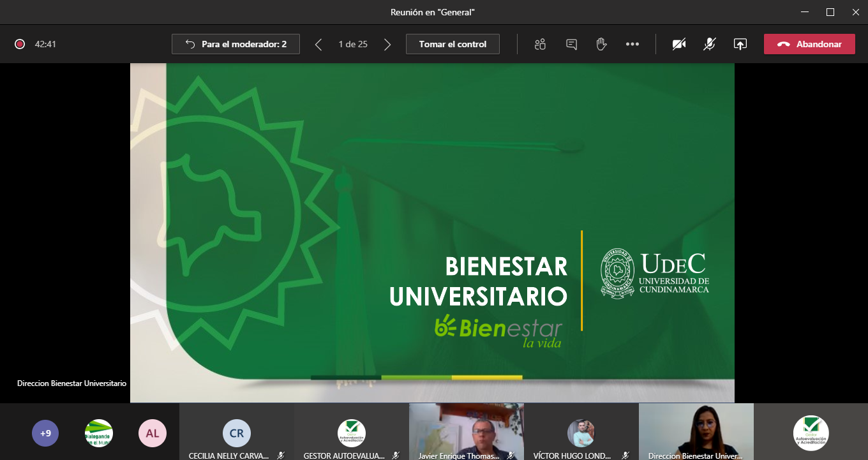Open the +9 additional participants bubble
This screenshot has width=868, height=460.
pyautogui.click(x=45, y=433)
